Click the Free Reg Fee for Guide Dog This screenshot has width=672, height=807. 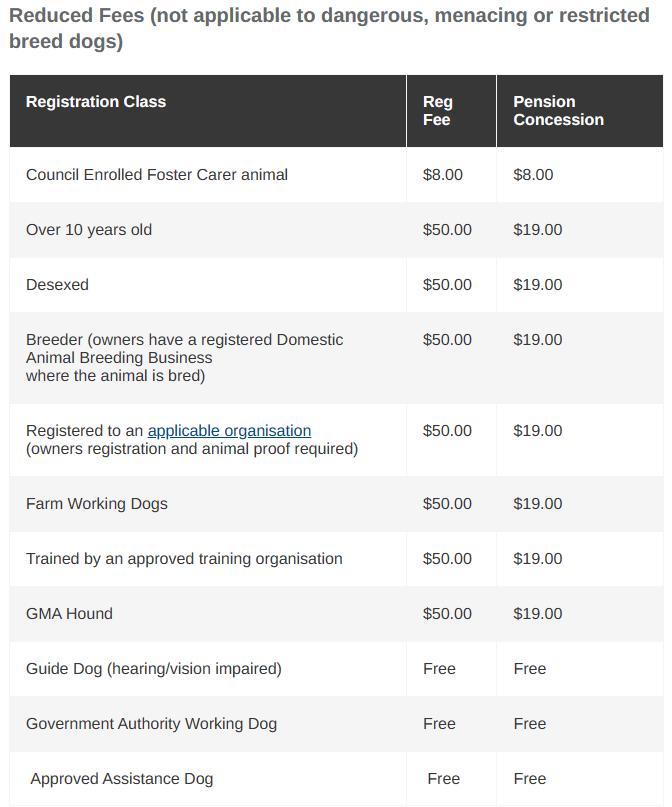tap(439, 669)
